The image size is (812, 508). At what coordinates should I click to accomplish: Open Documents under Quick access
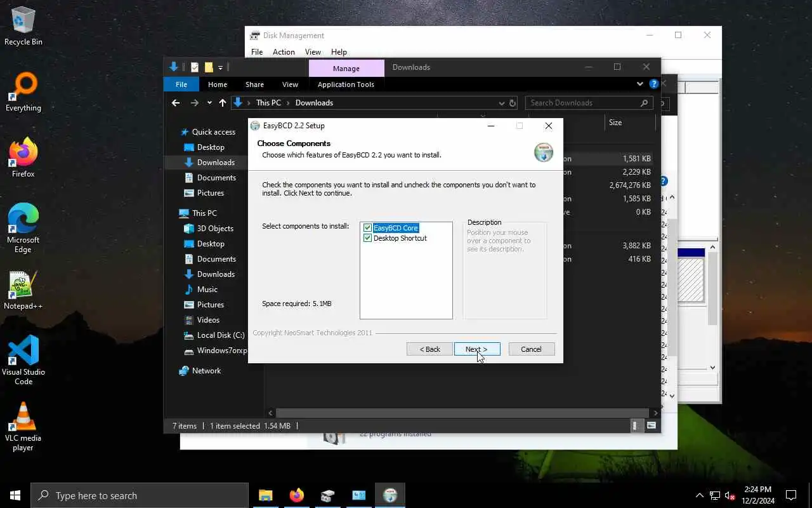(x=216, y=178)
